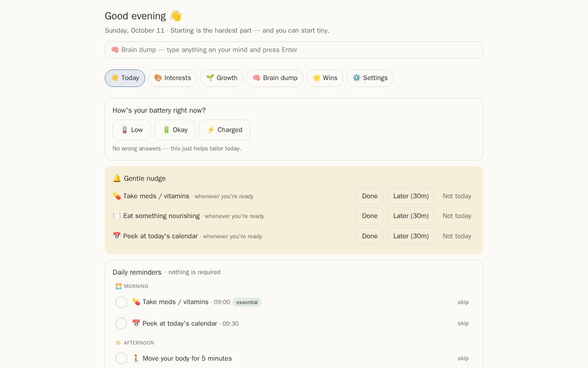This screenshot has height=368, width=588.
Task: Open the Interests tab
Action: 172,78
